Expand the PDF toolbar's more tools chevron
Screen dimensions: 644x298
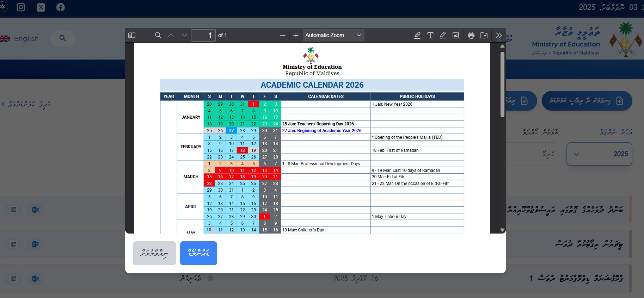(x=498, y=35)
